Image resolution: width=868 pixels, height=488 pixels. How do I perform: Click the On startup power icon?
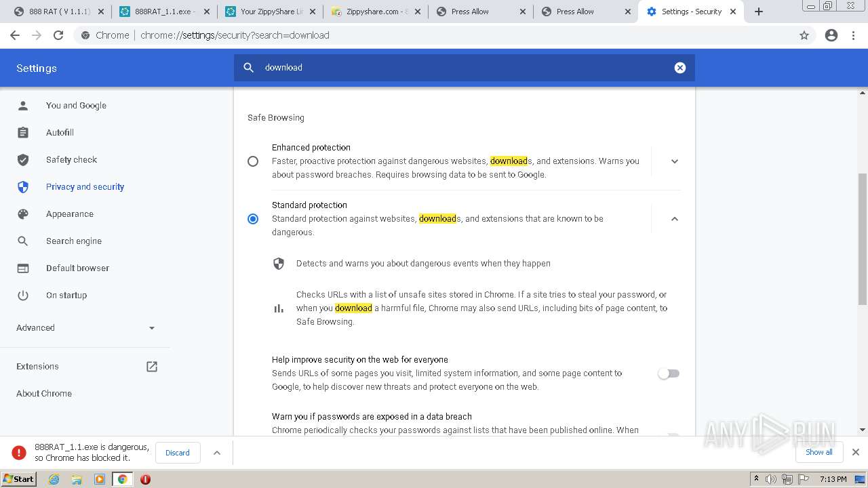pyautogui.click(x=23, y=296)
